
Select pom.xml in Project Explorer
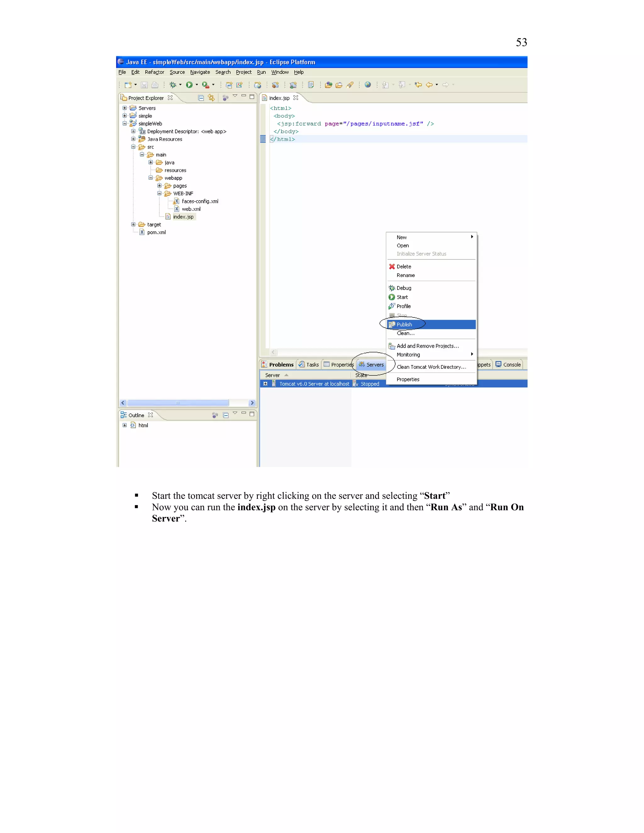click(x=156, y=232)
